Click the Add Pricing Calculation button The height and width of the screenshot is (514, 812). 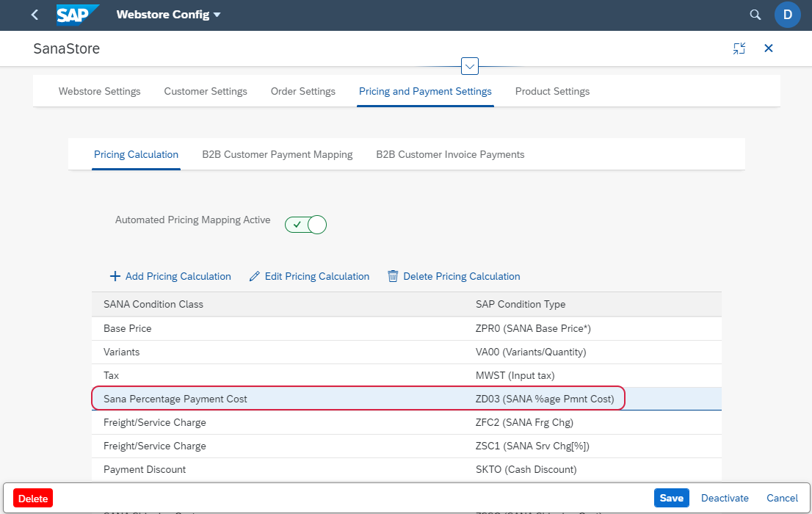pos(170,276)
